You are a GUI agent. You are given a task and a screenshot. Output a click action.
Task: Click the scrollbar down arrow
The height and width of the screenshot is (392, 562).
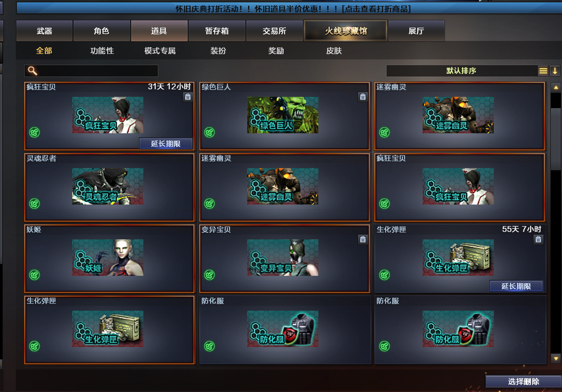click(x=556, y=358)
